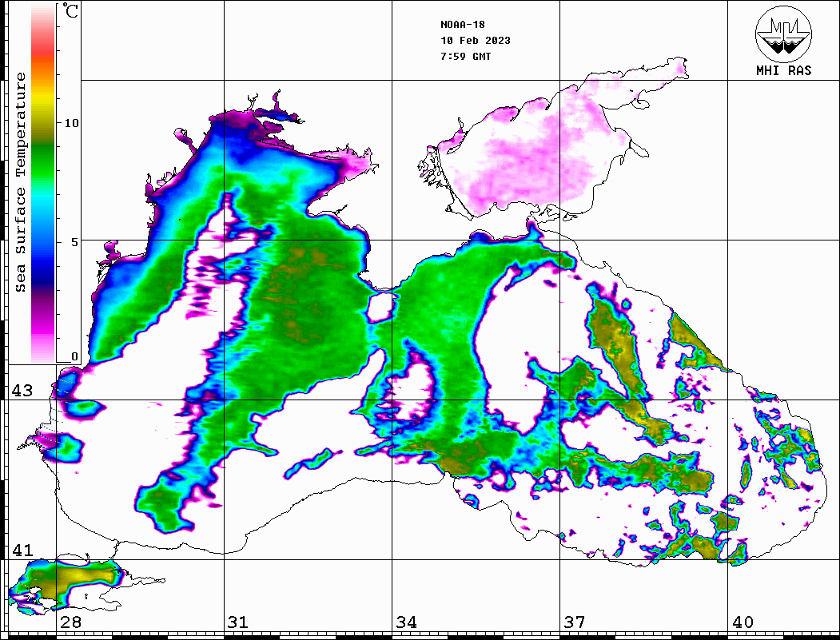
Task: Click longitude label '37'
Action: point(575,622)
